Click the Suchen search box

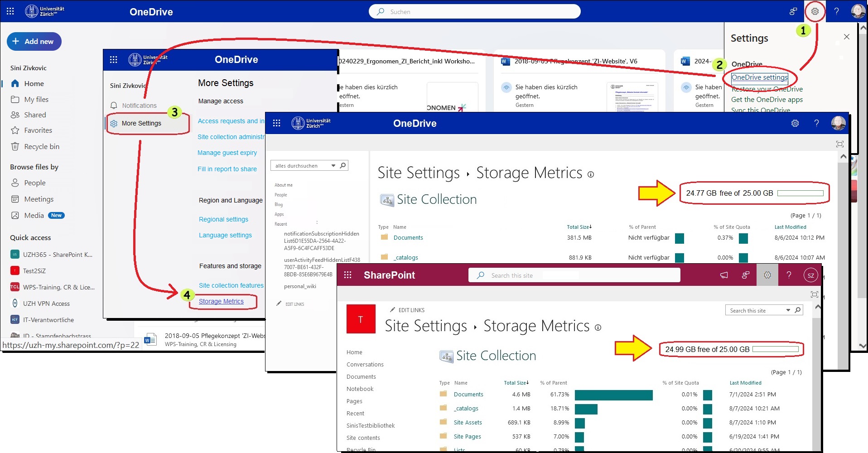(475, 11)
